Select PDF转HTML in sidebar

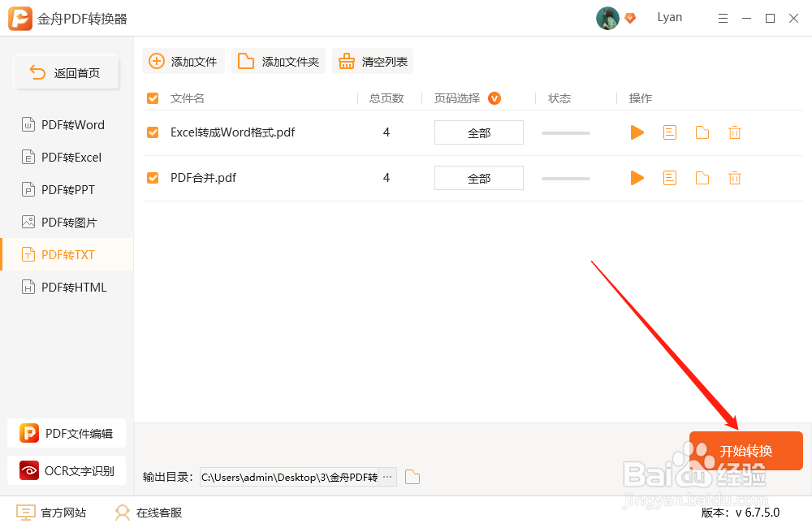pyautogui.click(x=67, y=287)
